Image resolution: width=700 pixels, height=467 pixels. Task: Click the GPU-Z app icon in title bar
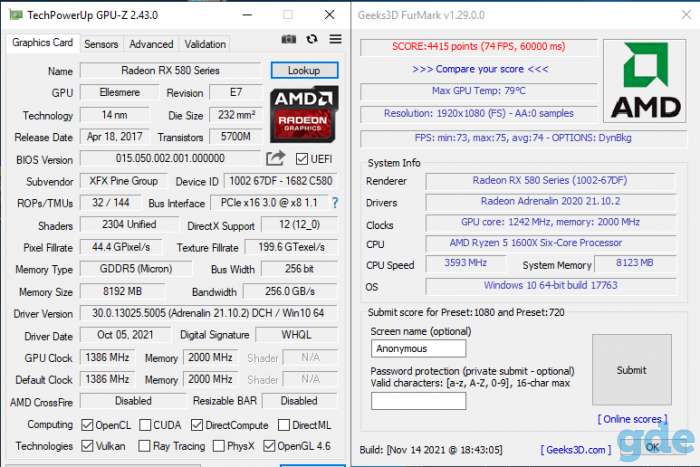click(17, 15)
